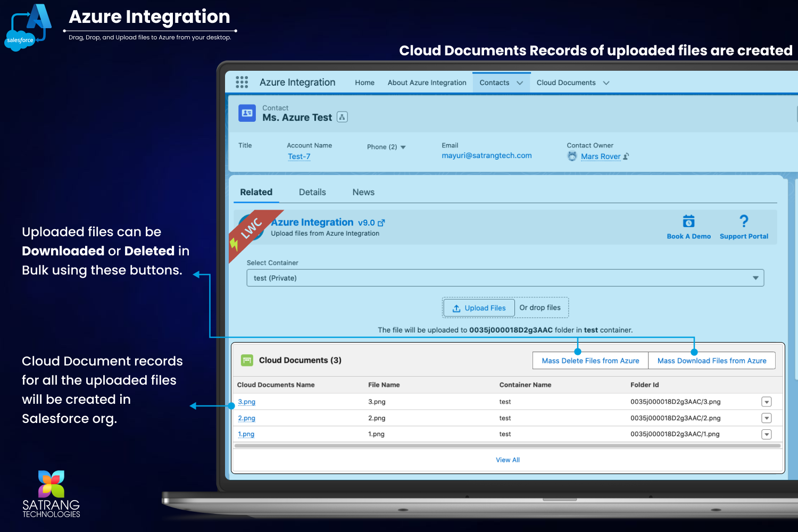This screenshot has width=798, height=532.
Task: Go to Home nav tab
Action: pyautogui.click(x=364, y=82)
